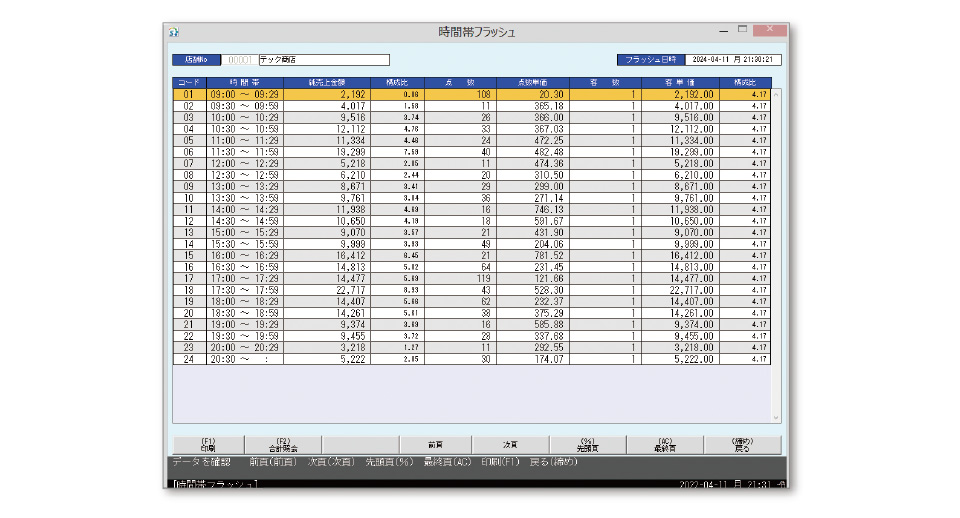The height and width of the screenshot is (518, 960).
Task: Click the 戻る back button
Action: point(742,445)
